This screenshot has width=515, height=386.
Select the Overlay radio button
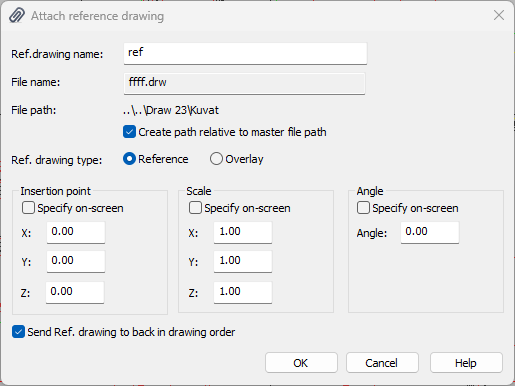coord(216,159)
